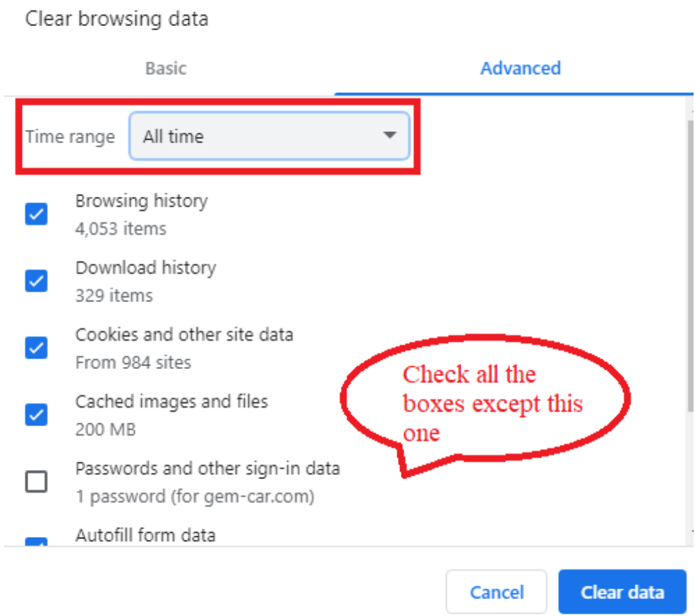The width and height of the screenshot is (695, 616).
Task: Click the 'Browsing history' label text
Action: click(141, 201)
